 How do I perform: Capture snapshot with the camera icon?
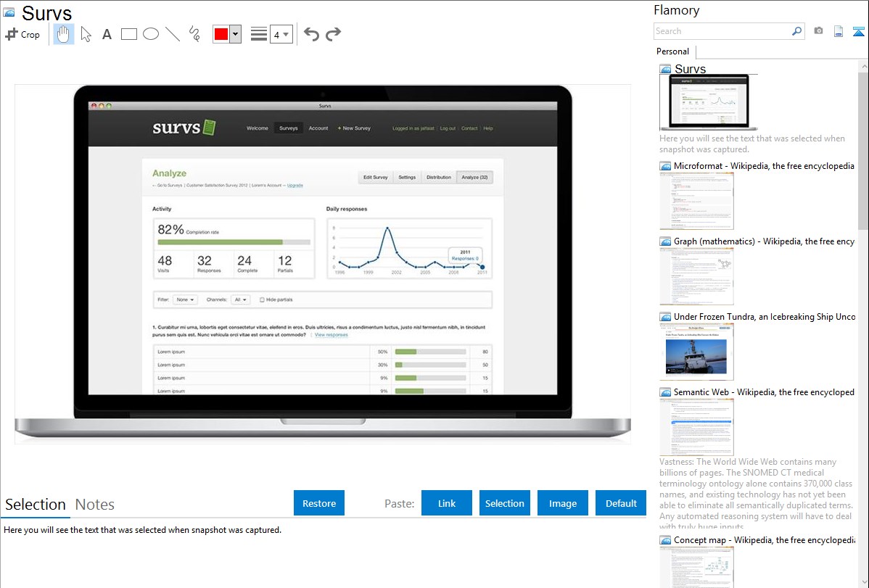pyautogui.click(x=818, y=31)
